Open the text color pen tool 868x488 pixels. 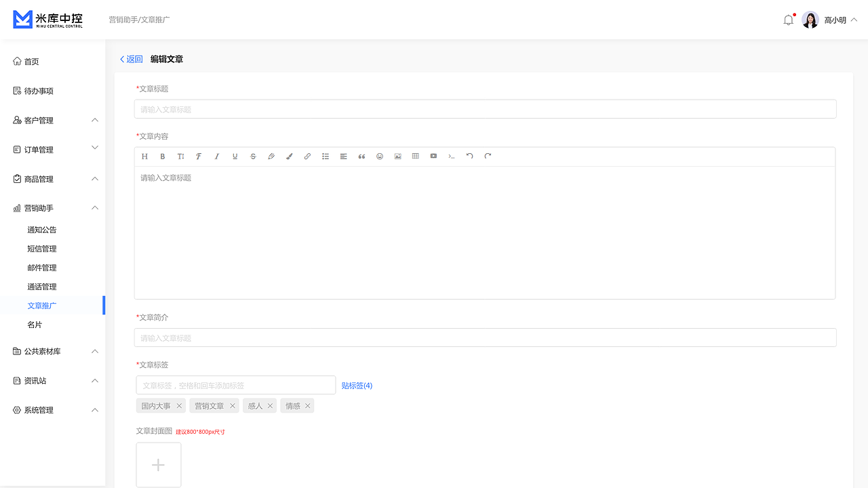pyautogui.click(x=271, y=157)
